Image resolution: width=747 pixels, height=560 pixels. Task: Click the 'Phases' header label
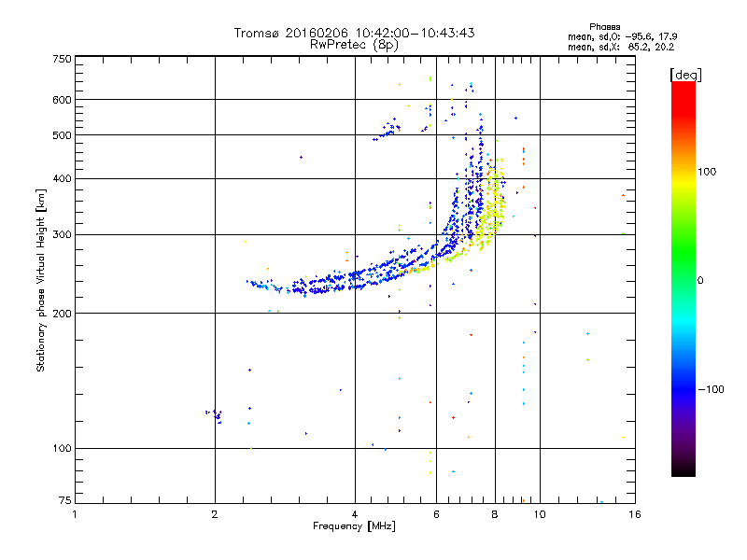pyautogui.click(x=604, y=27)
